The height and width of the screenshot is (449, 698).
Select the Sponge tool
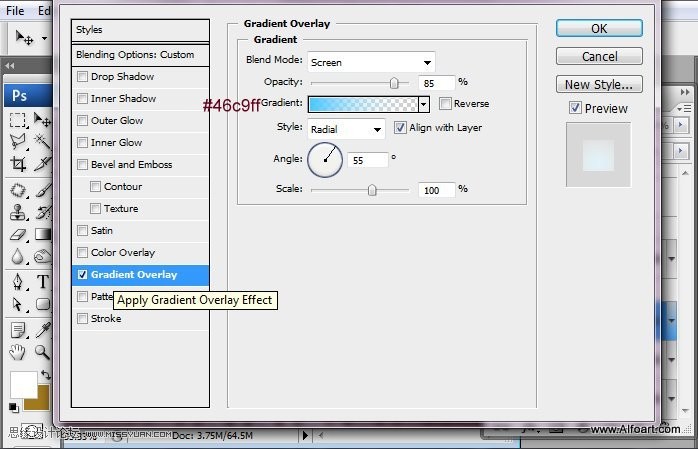coord(43,256)
